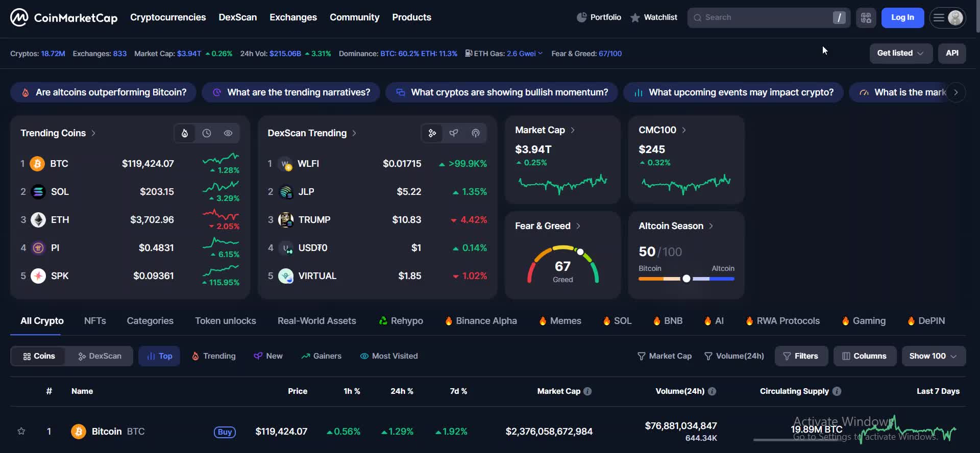Viewport: 980px width, 453px height.
Task: Click the JLP token icon in DexScan Trending
Action: pos(286,192)
